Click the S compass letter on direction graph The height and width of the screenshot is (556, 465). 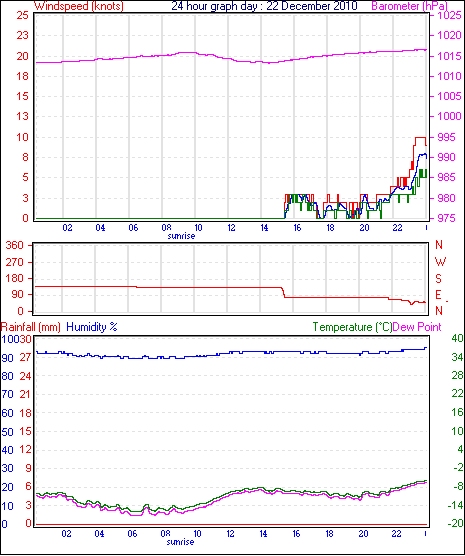click(439, 279)
